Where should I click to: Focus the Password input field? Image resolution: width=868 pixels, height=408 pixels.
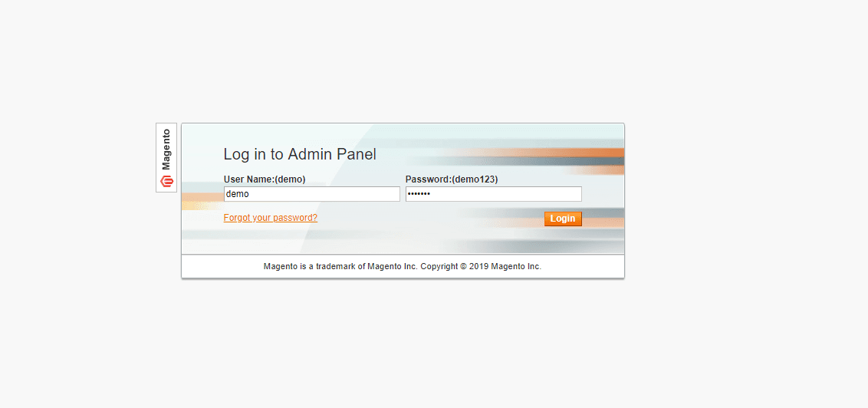pos(493,194)
